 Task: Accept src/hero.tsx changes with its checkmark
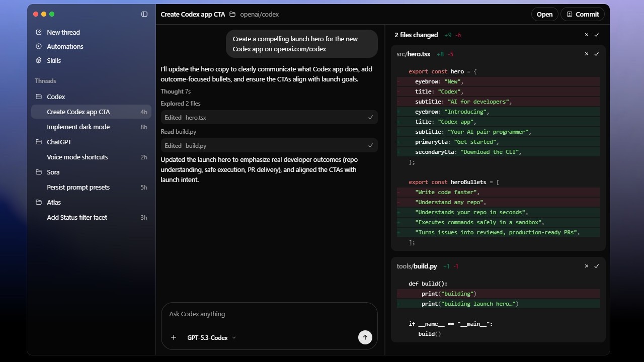point(597,54)
